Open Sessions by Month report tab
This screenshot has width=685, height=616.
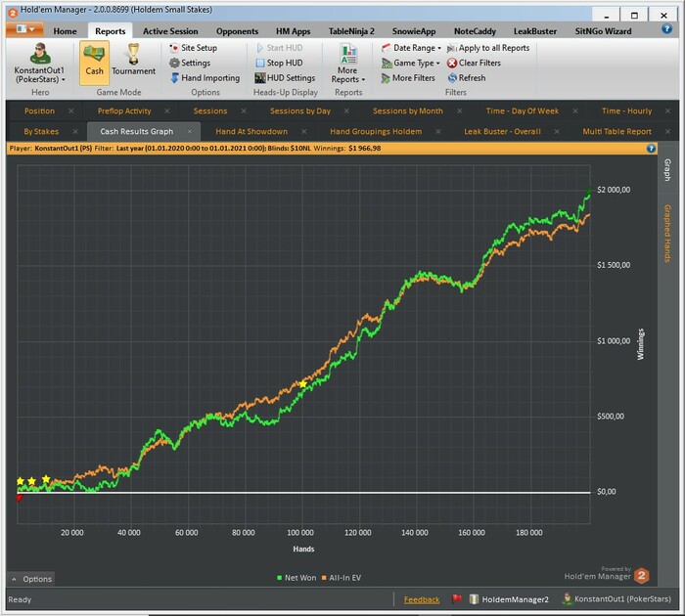(x=408, y=110)
